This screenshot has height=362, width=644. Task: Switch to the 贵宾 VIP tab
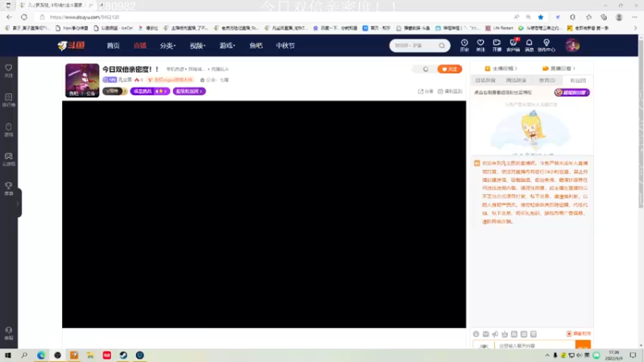click(x=547, y=80)
